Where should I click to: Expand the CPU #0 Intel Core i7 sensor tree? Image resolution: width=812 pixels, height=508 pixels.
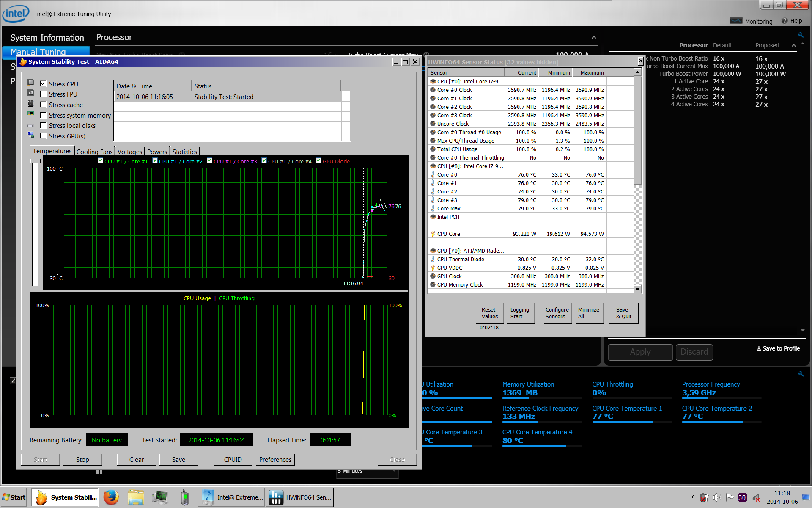(431, 81)
